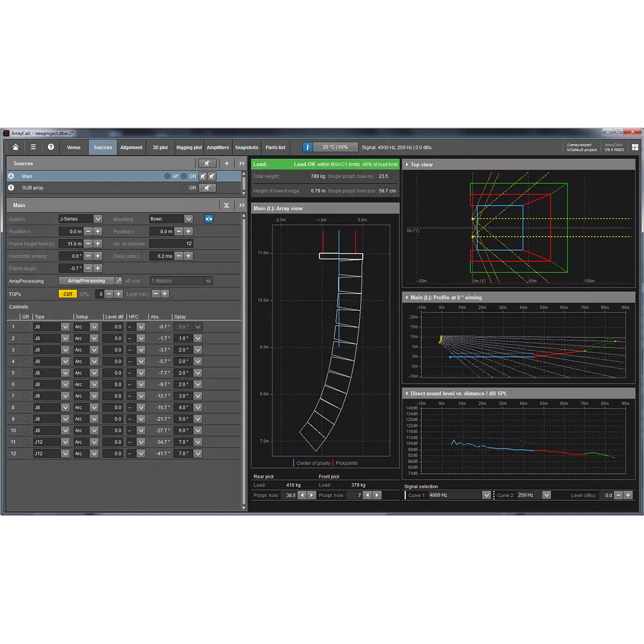
Task: Increase Frame height front value
Action: [98, 244]
